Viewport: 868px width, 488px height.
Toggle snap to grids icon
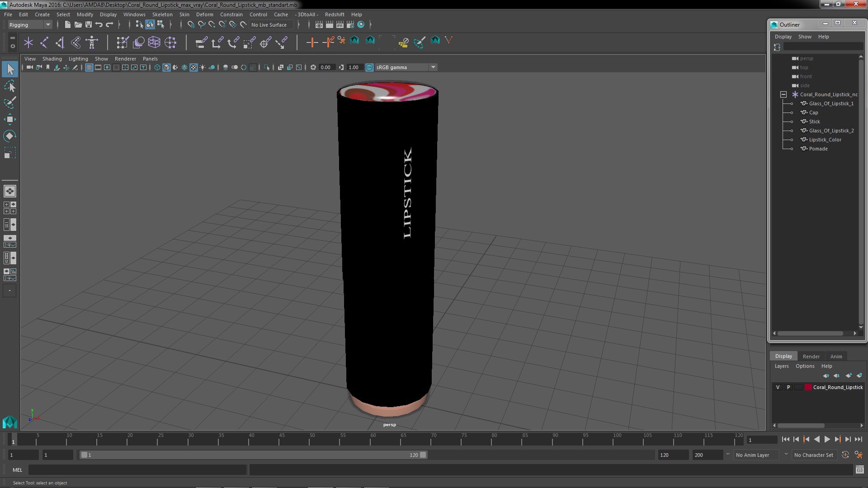191,25
